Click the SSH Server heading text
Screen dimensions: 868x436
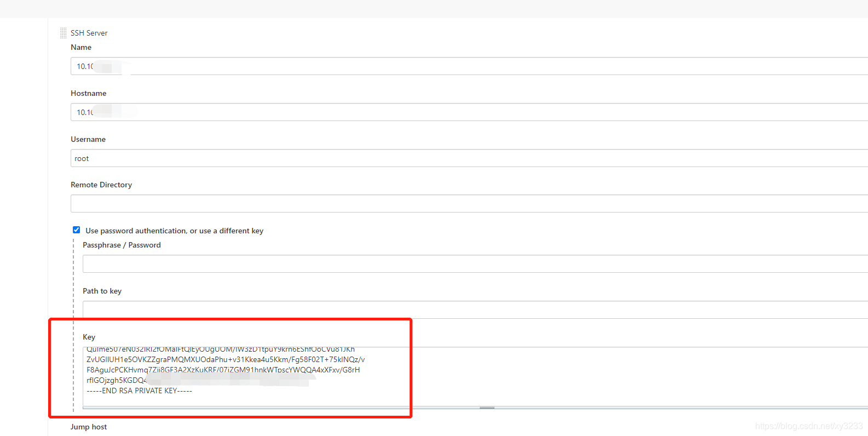pyautogui.click(x=89, y=33)
